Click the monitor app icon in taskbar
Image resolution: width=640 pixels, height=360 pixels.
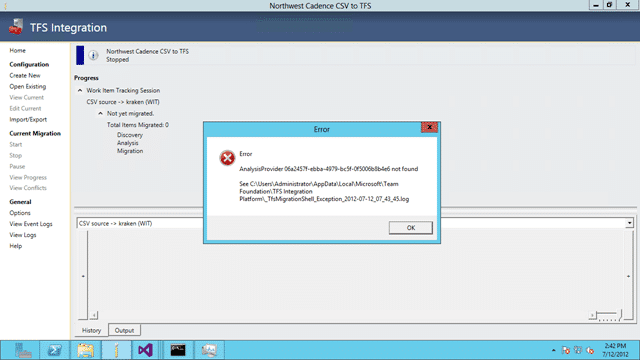[x=209, y=350]
